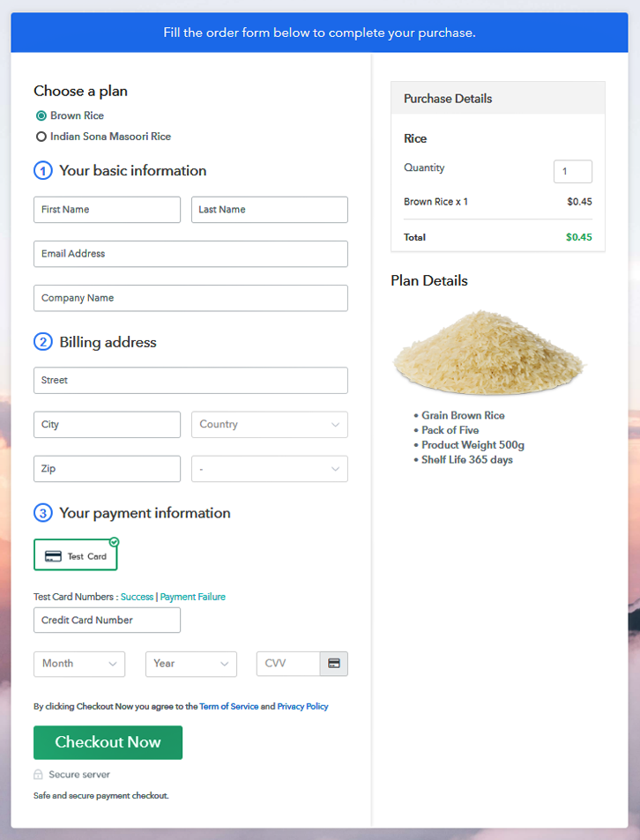The height and width of the screenshot is (840, 640).
Task: Click the green checkmark on Test Card
Action: click(x=115, y=542)
